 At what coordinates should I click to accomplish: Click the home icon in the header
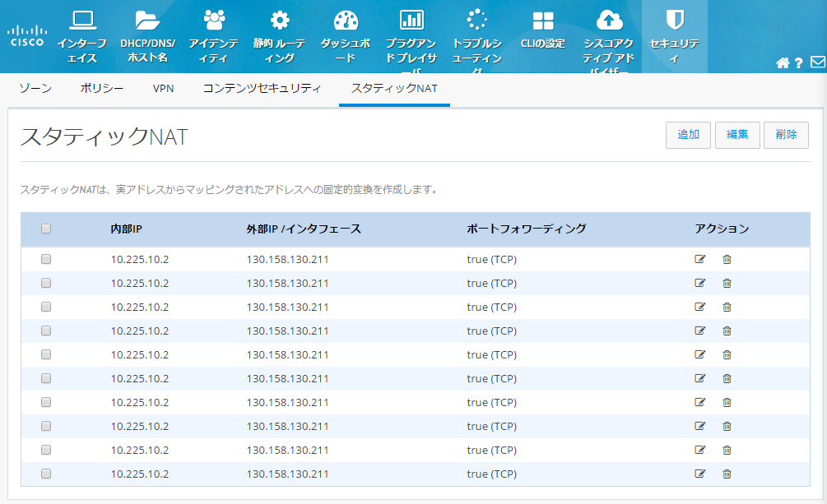click(783, 63)
